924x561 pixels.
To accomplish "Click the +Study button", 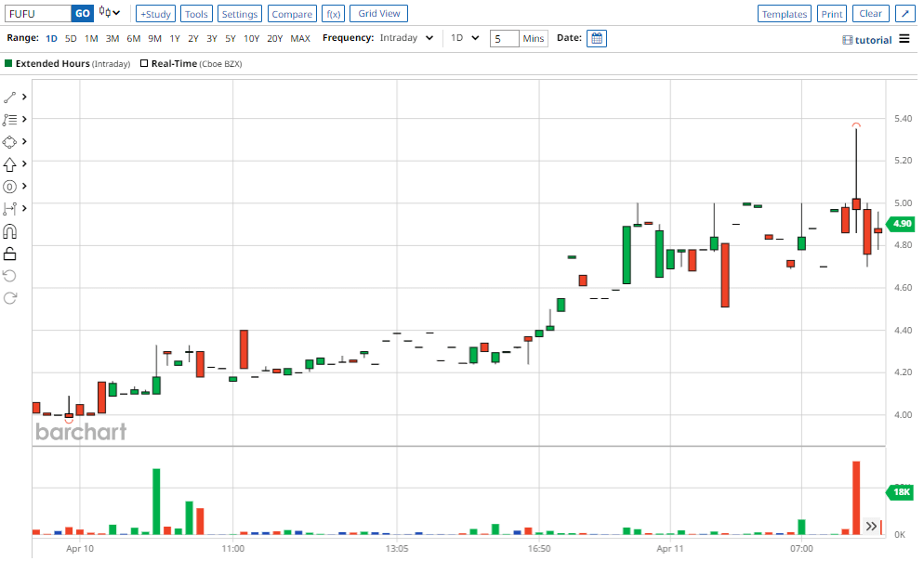I will tap(155, 14).
